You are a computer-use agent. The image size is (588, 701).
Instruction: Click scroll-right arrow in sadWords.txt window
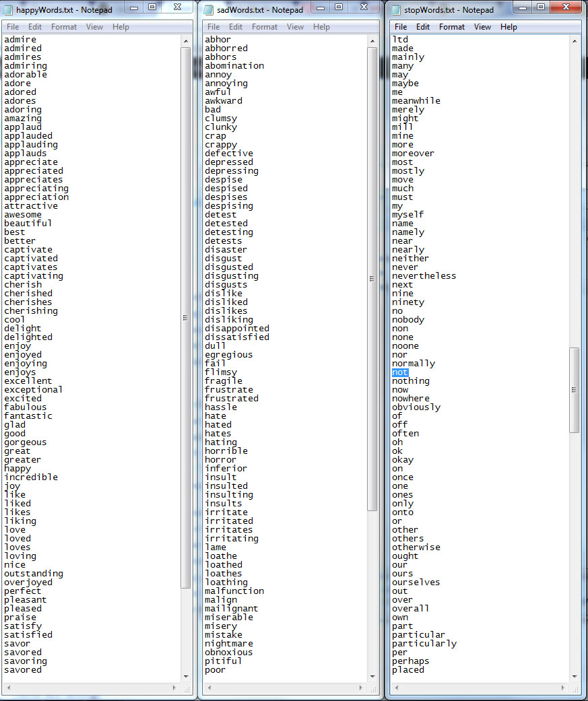(362, 688)
